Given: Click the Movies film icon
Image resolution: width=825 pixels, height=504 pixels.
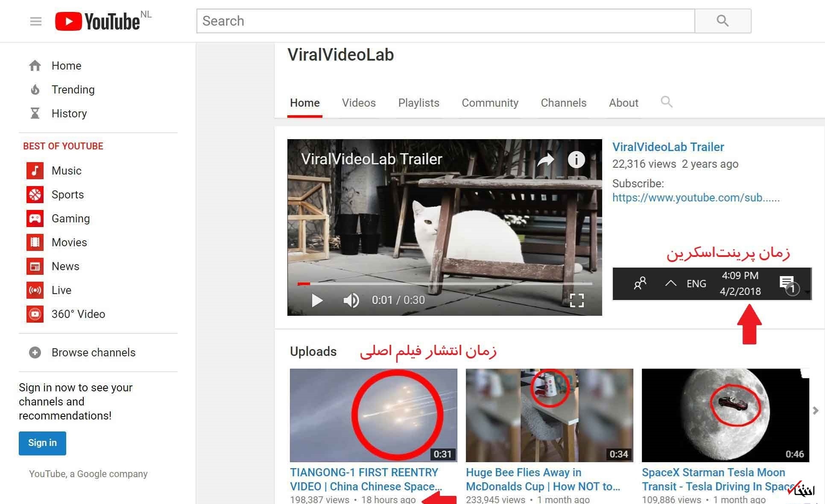Looking at the screenshot, I should tap(35, 242).
